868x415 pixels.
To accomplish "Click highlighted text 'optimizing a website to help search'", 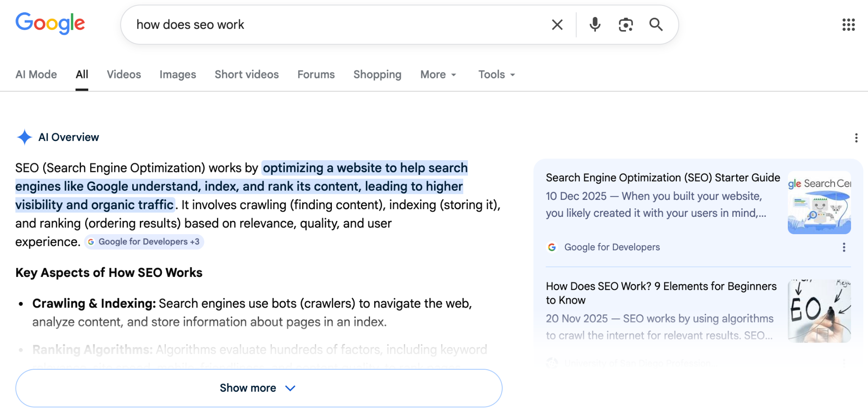I will tap(365, 168).
